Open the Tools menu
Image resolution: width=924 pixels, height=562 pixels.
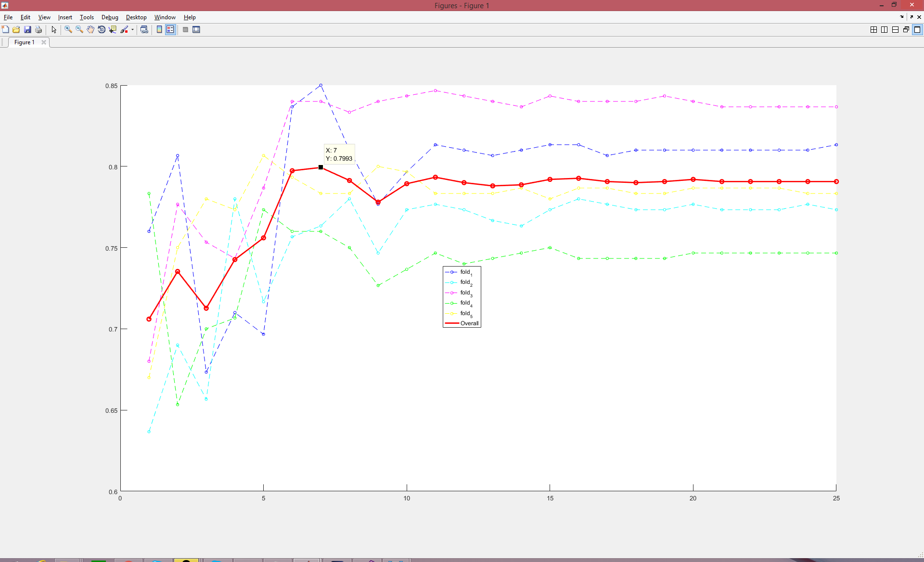pyautogui.click(x=87, y=17)
